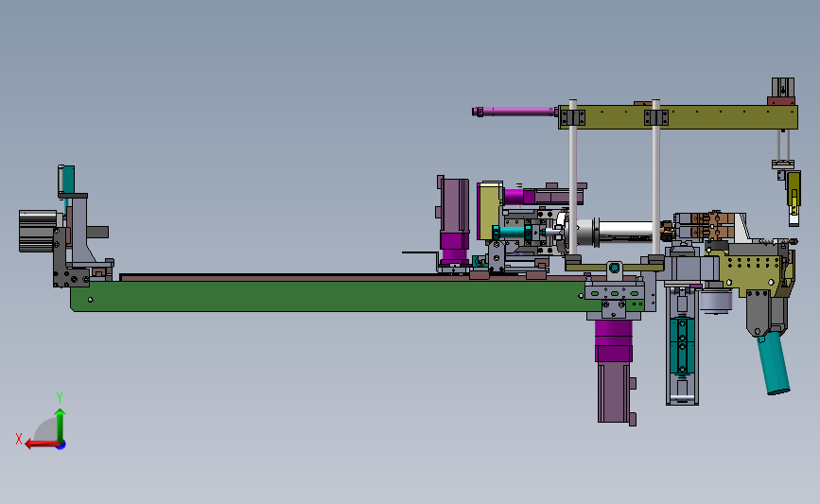Select the teal slider block inside the vertical gray housing
820x504 pixels.
click(x=682, y=345)
